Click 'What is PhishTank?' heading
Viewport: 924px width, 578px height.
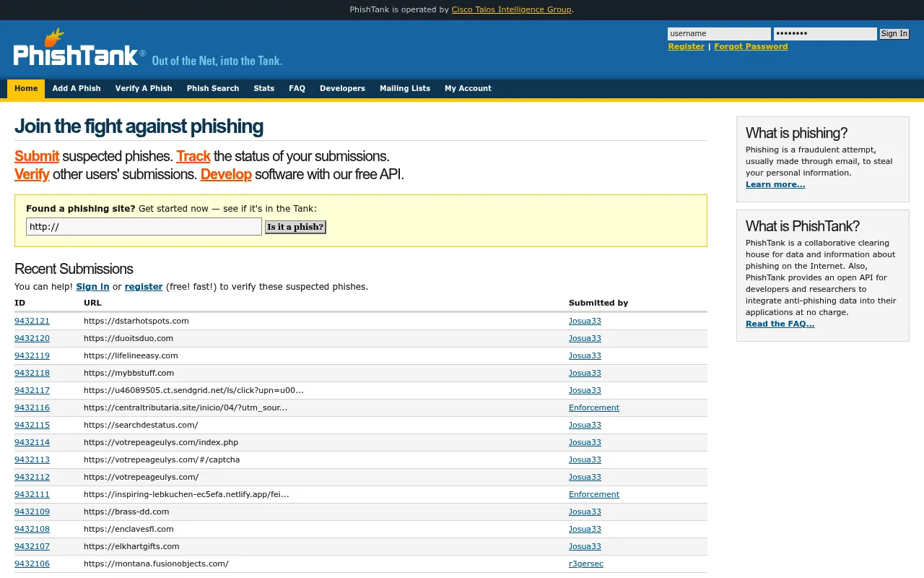(803, 226)
